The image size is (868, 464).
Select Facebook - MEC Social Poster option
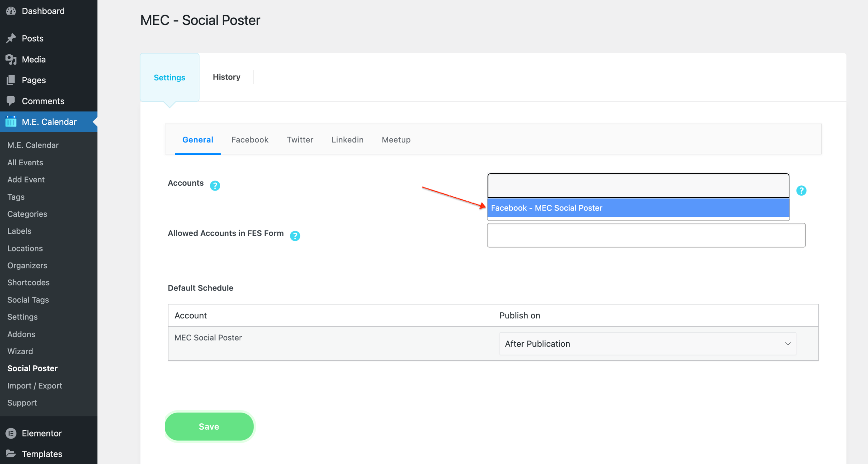click(638, 208)
